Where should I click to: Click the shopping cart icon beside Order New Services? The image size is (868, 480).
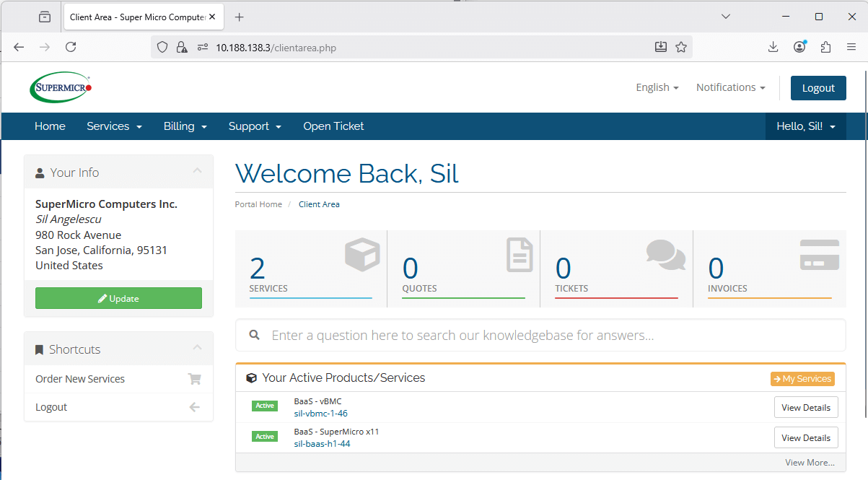(194, 378)
